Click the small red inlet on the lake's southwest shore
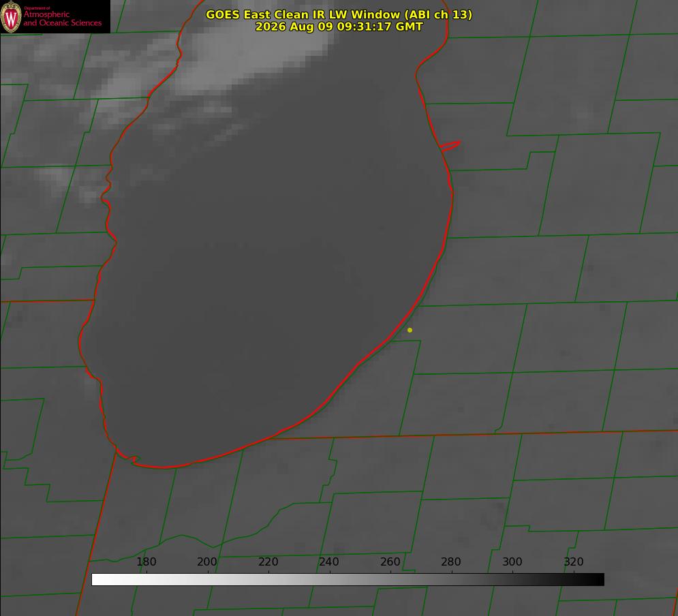 [x=129, y=458]
